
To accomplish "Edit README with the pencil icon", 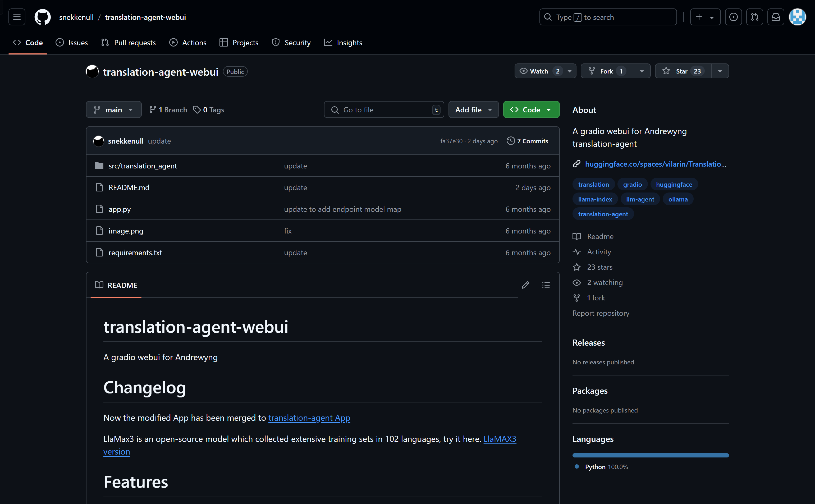I will (x=525, y=285).
